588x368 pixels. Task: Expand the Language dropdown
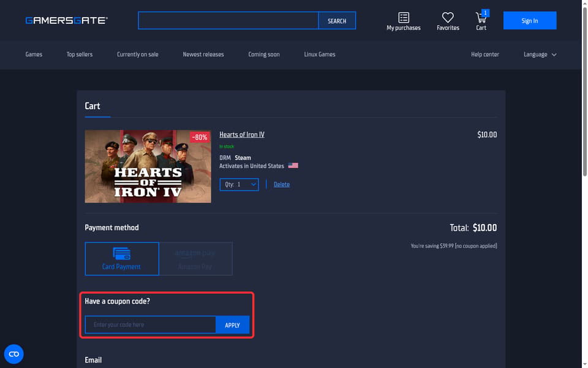pos(540,55)
